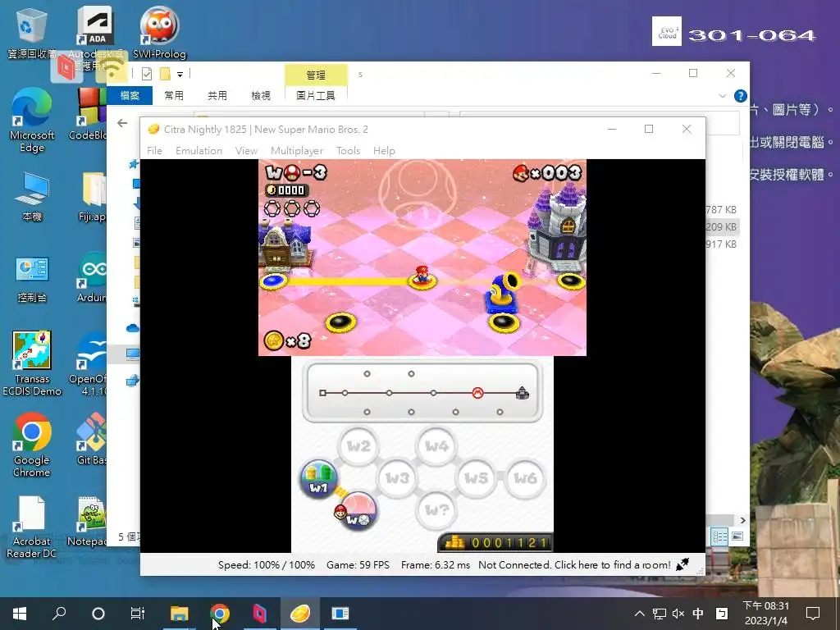Open the Emulation menu in Citra
Viewport: 840px width, 630px height.
pos(199,151)
